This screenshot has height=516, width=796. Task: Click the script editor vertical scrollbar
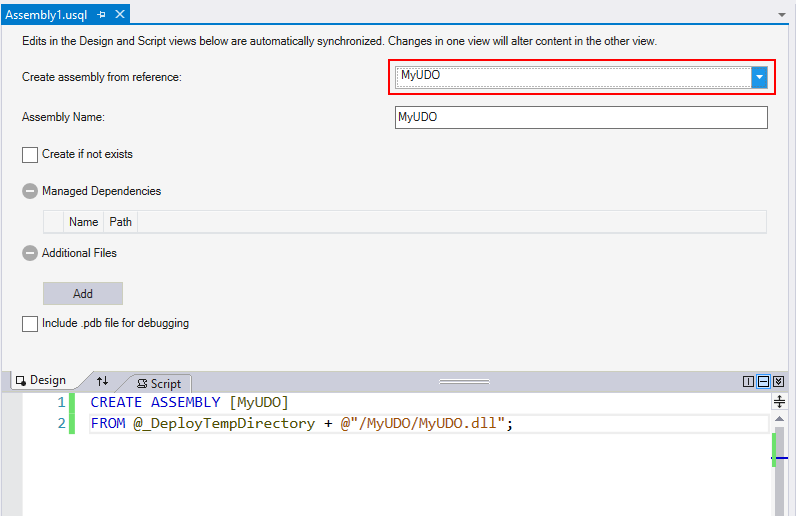779,470
